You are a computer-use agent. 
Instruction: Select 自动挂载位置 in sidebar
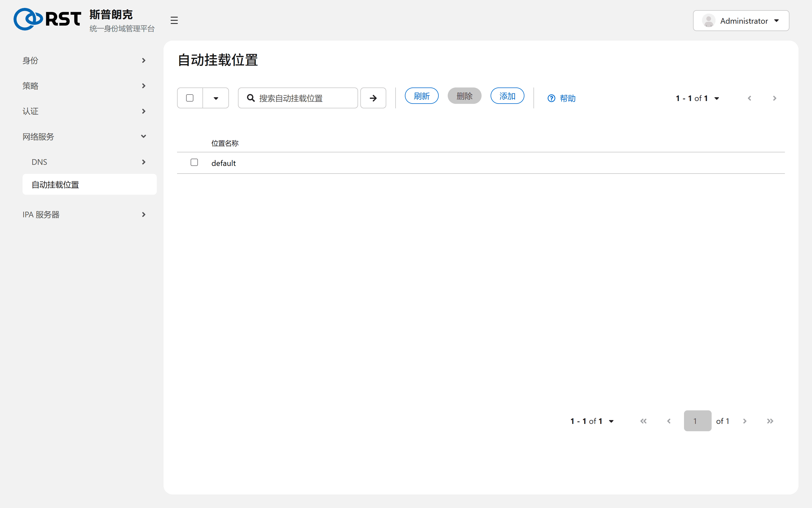click(89, 185)
